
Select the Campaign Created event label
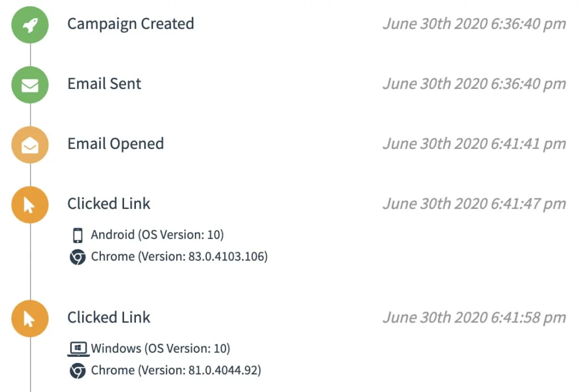click(131, 24)
